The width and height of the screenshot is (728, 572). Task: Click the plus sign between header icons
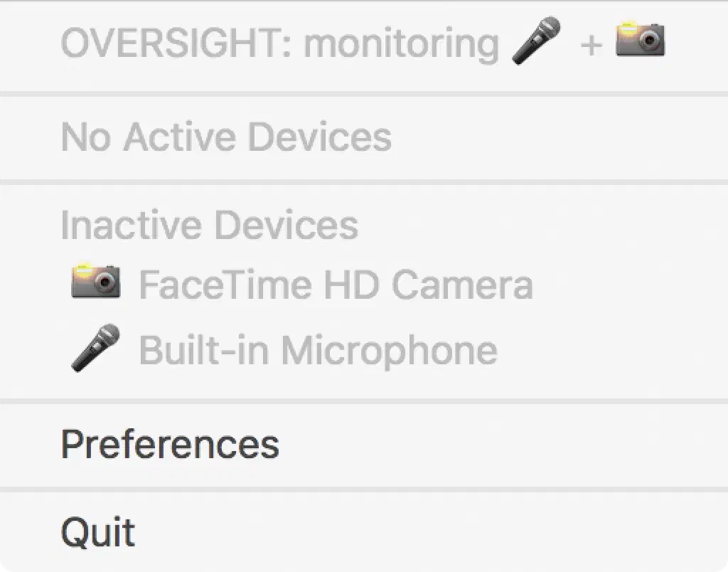591,46
